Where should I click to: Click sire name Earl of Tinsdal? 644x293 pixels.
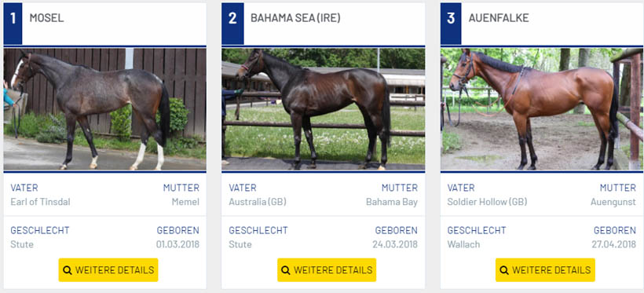tap(40, 202)
